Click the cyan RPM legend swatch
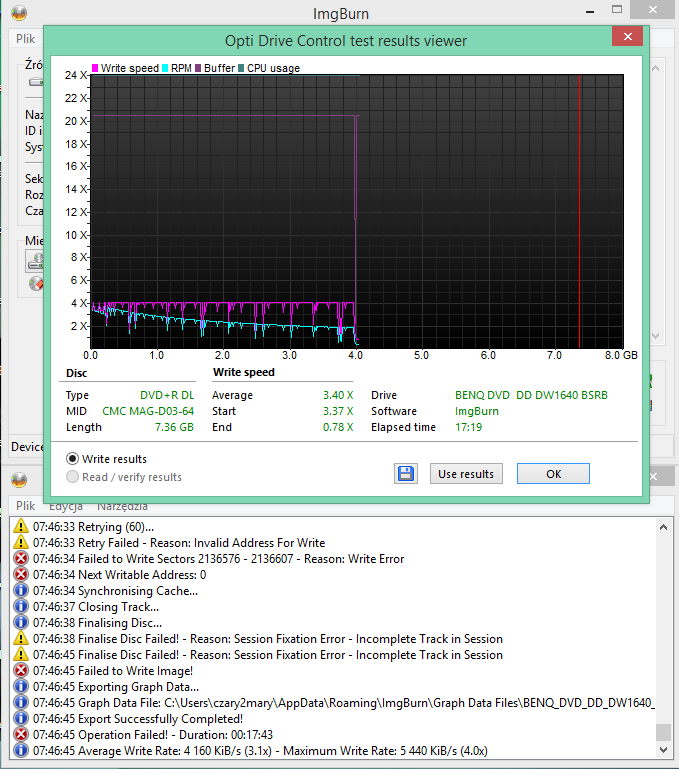The width and height of the screenshot is (679, 769). coord(165,68)
